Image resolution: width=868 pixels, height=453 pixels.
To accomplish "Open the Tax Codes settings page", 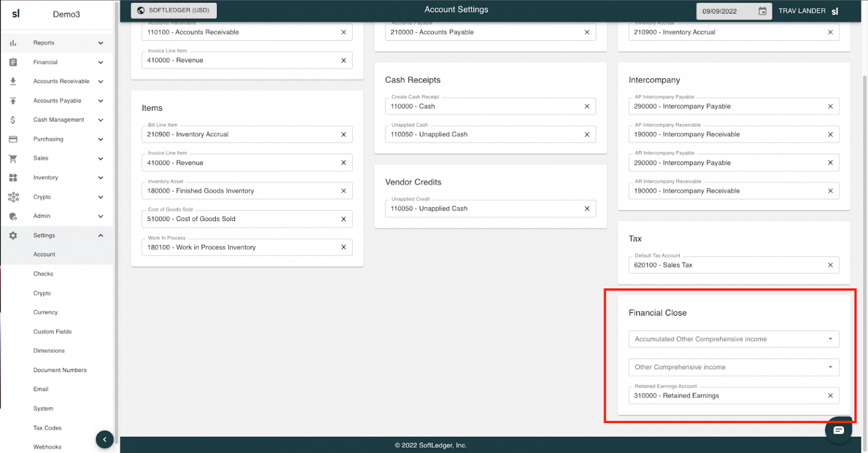I will click(47, 428).
